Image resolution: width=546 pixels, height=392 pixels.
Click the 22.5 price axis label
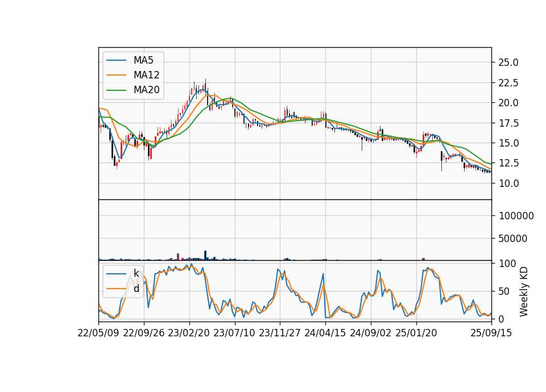[x=508, y=83]
